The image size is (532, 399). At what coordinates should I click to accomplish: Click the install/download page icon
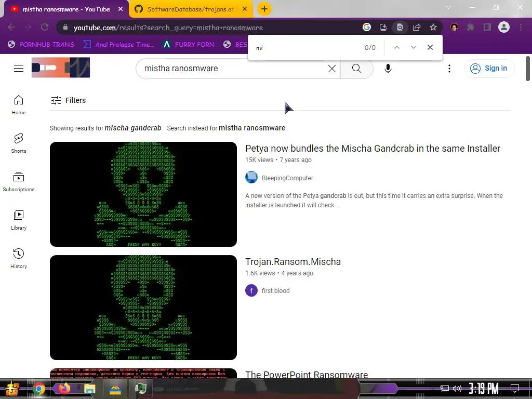383,28
